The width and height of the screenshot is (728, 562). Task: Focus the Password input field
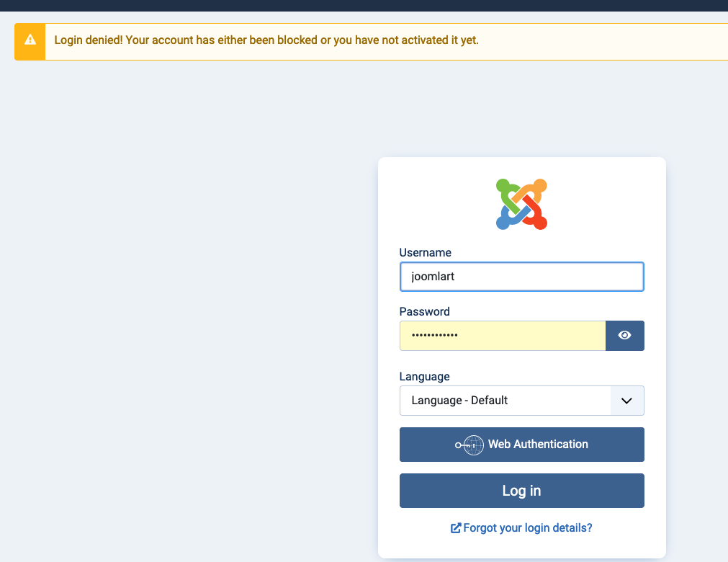tap(503, 335)
